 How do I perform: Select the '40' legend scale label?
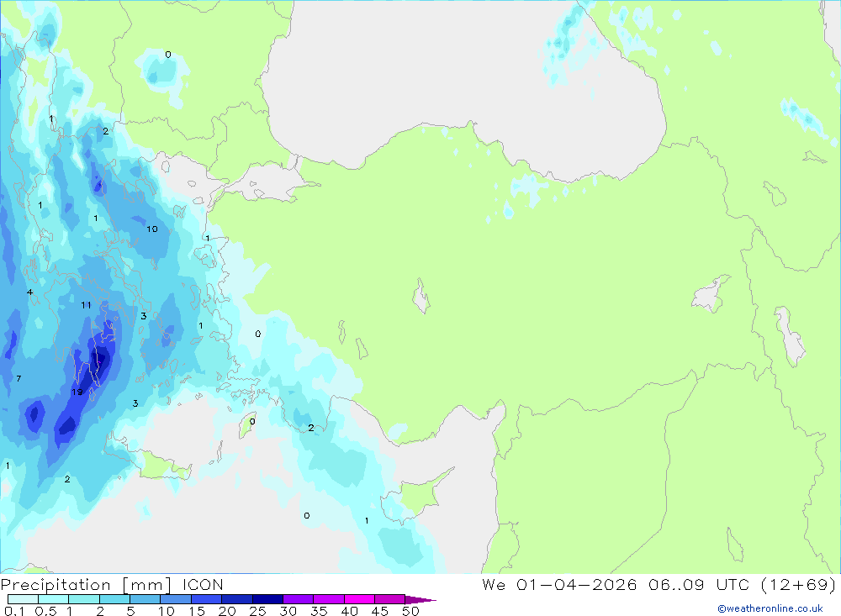[x=350, y=611]
